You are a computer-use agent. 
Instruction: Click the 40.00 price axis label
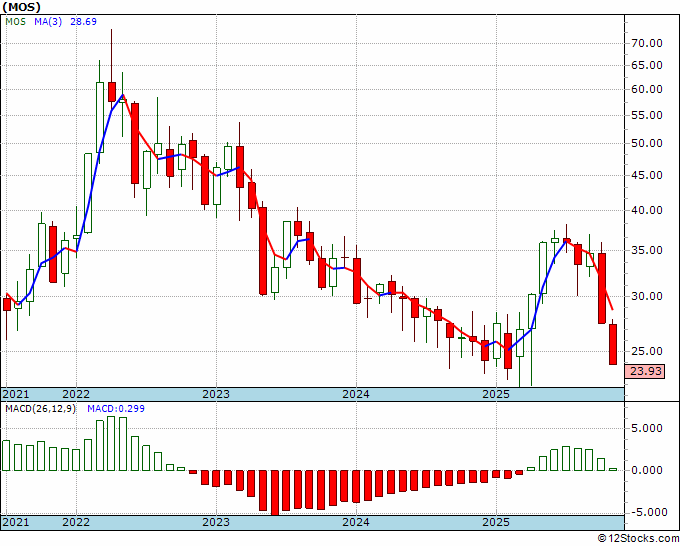click(x=647, y=210)
